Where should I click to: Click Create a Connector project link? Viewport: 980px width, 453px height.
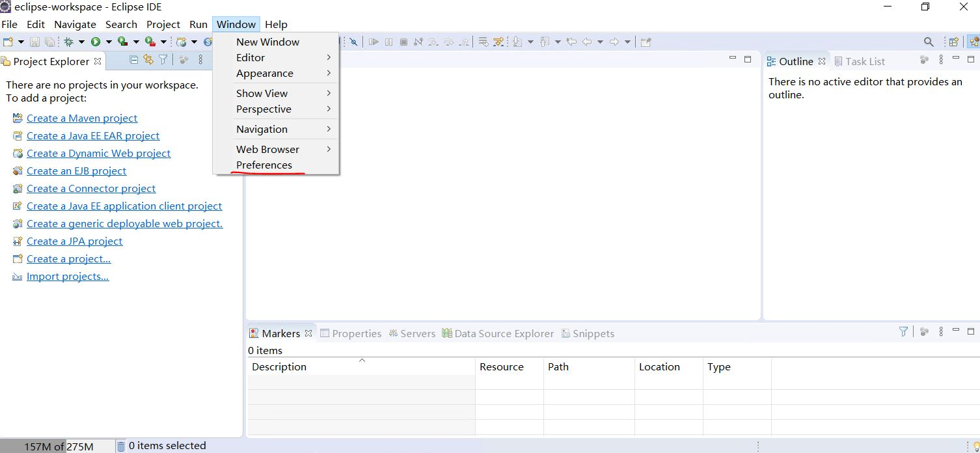[91, 188]
